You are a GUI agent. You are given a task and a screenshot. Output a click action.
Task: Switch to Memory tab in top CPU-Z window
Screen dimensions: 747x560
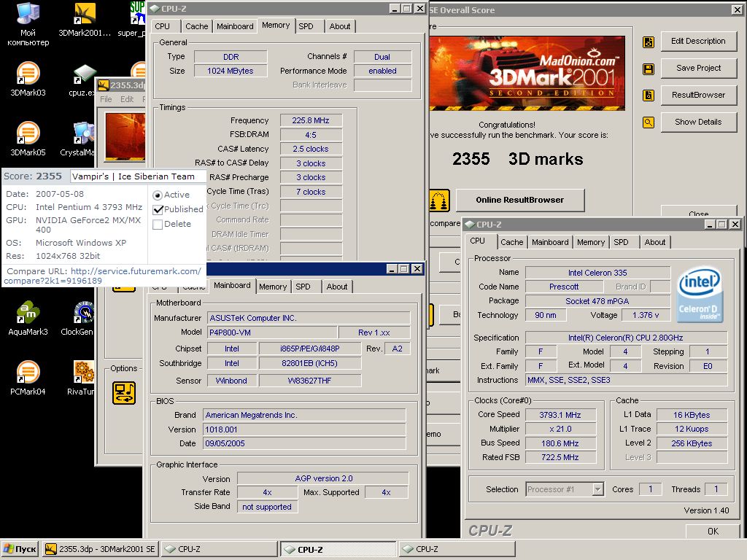tap(276, 26)
